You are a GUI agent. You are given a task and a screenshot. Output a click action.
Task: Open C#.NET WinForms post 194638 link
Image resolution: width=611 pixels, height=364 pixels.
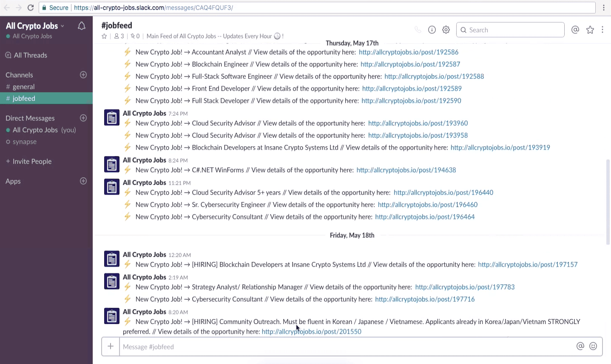406,170
